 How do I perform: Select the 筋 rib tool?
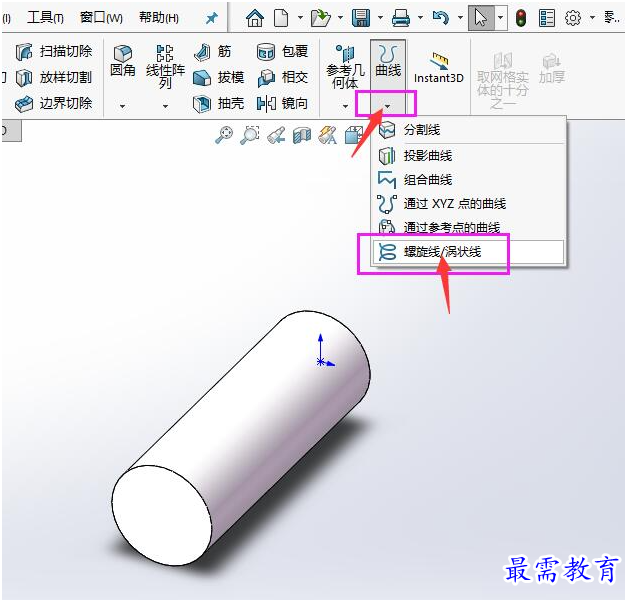[x=213, y=52]
